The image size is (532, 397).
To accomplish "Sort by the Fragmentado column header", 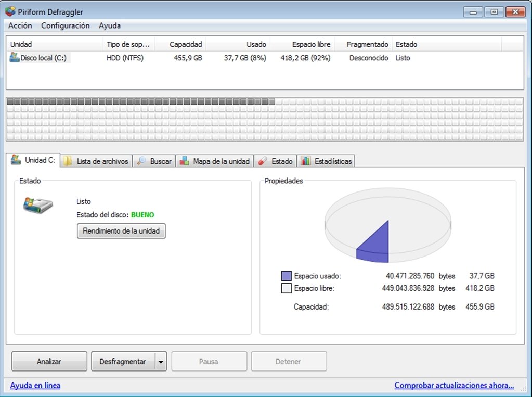I will click(364, 44).
